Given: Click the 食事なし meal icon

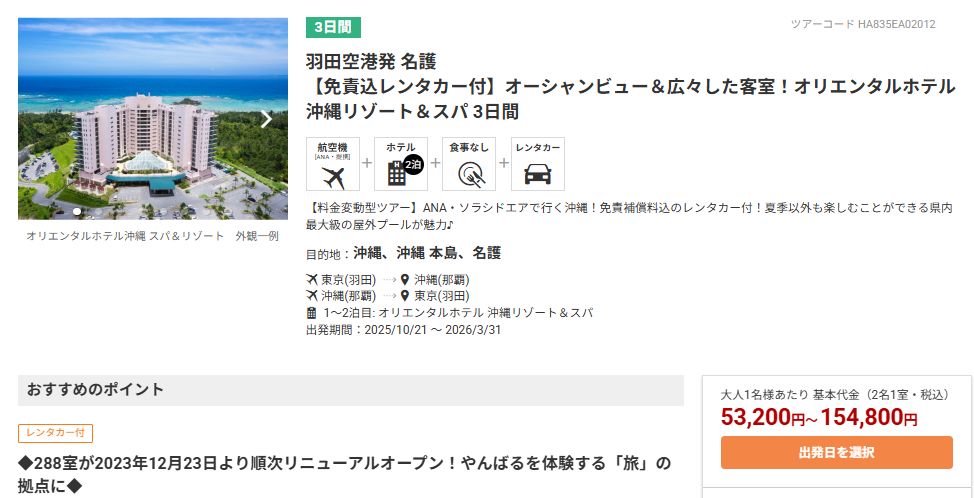Looking at the screenshot, I should click(469, 174).
